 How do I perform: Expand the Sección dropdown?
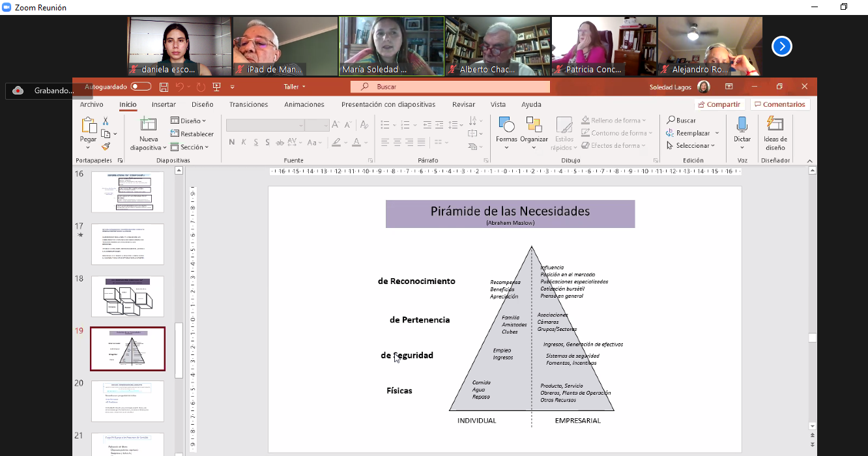(190, 147)
